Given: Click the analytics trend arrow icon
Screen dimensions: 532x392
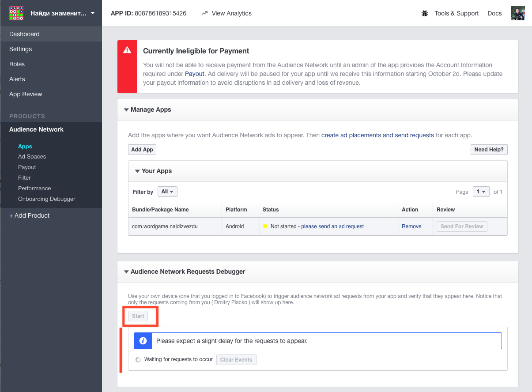Looking at the screenshot, I should 204,13.
